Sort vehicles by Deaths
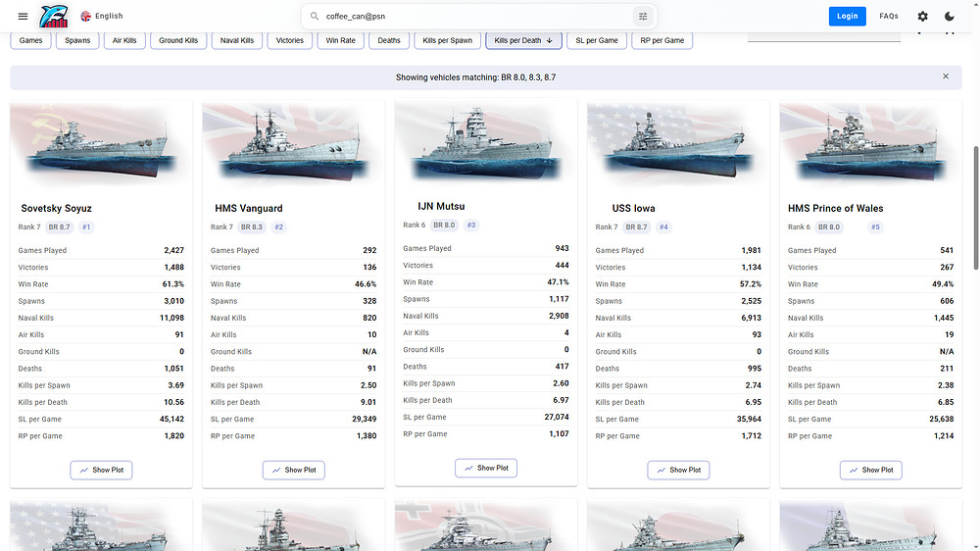Image resolution: width=980 pixels, height=551 pixels. click(x=389, y=40)
